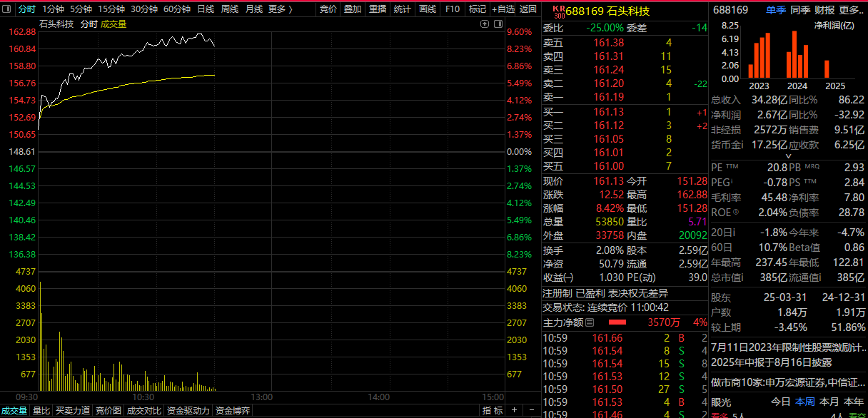The image size is (868, 418).
Task: Select the 5分钟 timeframe
Action: pos(81,9)
